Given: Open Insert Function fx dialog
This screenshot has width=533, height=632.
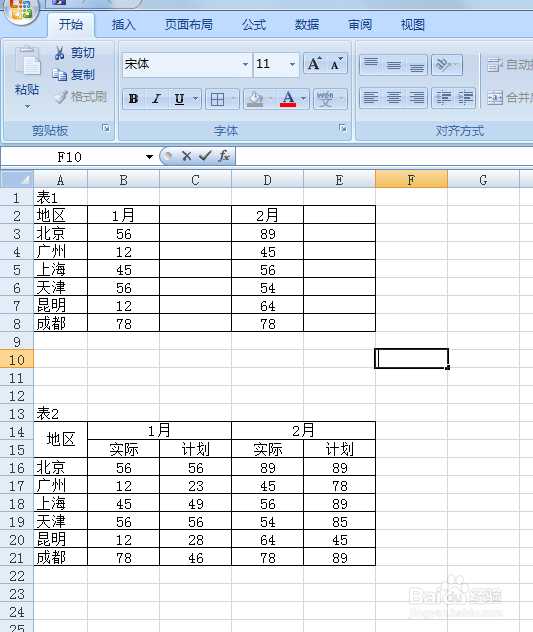Looking at the screenshot, I should pyautogui.click(x=224, y=156).
